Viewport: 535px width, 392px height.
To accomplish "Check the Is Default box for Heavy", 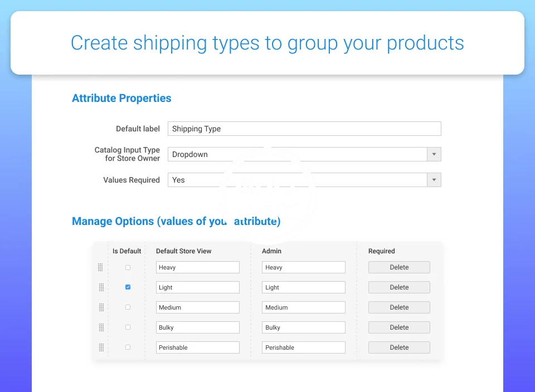I will click(x=128, y=267).
